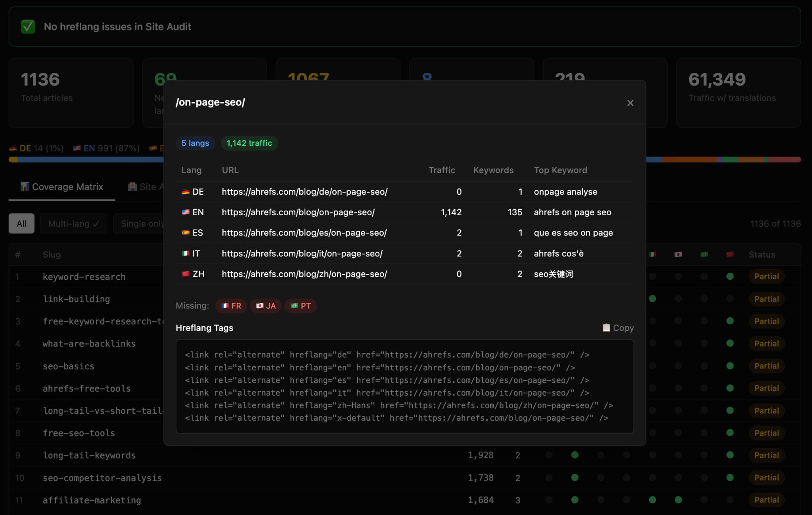Click the green Italian dot in link-building row

point(652,299)
